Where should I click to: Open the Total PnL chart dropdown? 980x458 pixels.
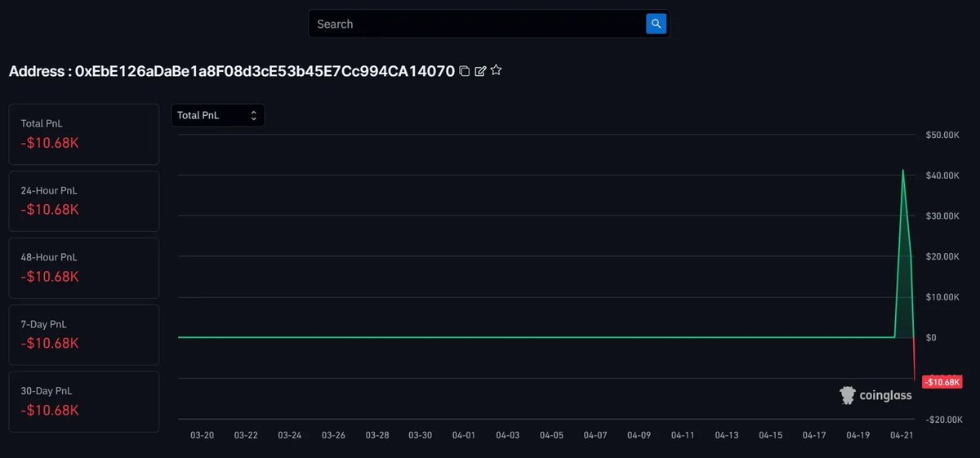[x=218, y=115]
